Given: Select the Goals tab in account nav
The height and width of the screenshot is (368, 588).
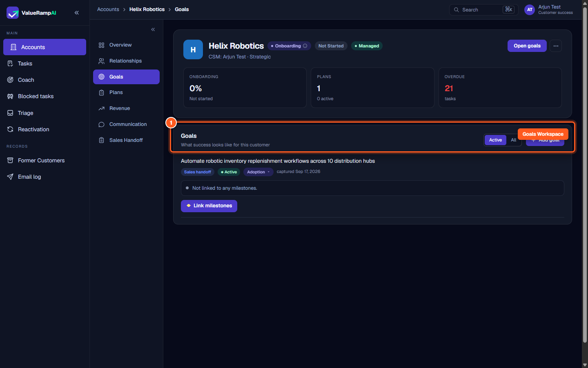Looking at the screenshot, I should click(126, 77).
